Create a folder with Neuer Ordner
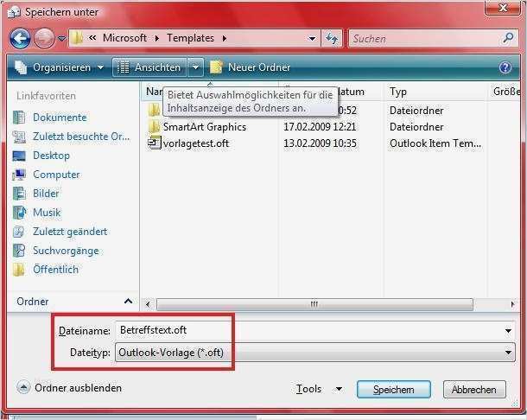Image resolution: width=527 pixels, height=420 pixels. click(x=250, y=67)
